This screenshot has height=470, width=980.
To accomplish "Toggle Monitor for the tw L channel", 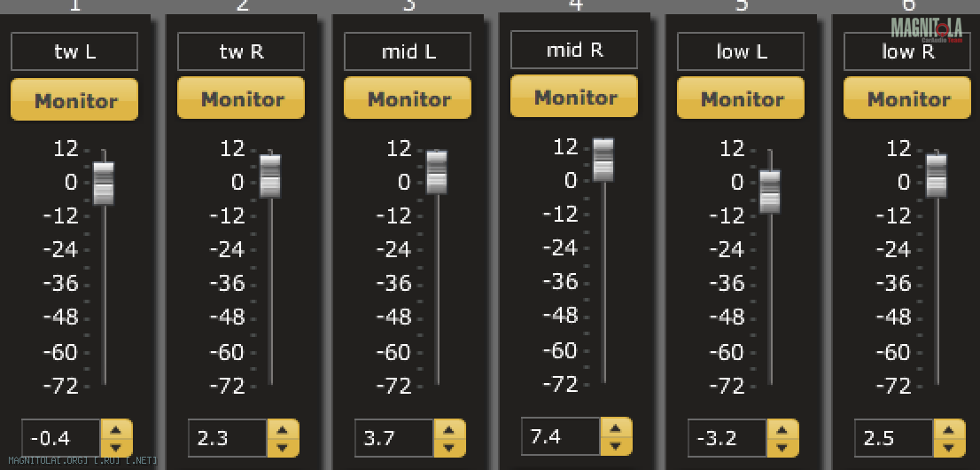I will tap(74, 100).
